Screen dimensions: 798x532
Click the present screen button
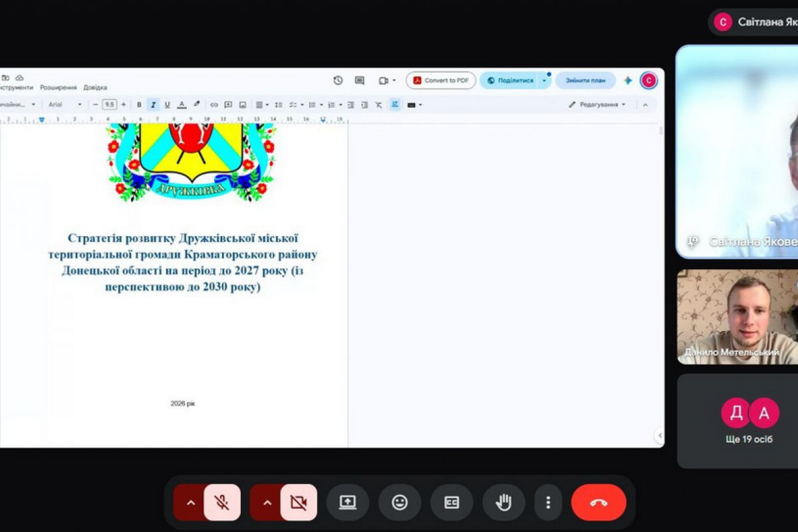[x=348, y=502]
